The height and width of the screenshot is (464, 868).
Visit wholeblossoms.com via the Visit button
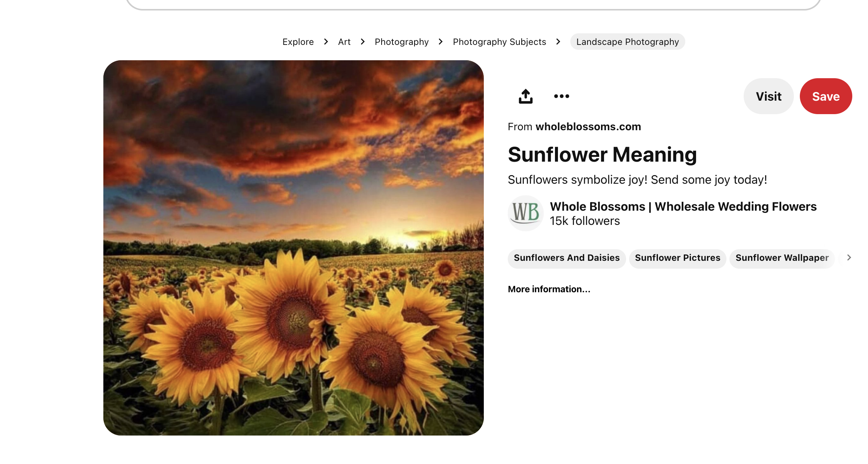coord(768,96)
